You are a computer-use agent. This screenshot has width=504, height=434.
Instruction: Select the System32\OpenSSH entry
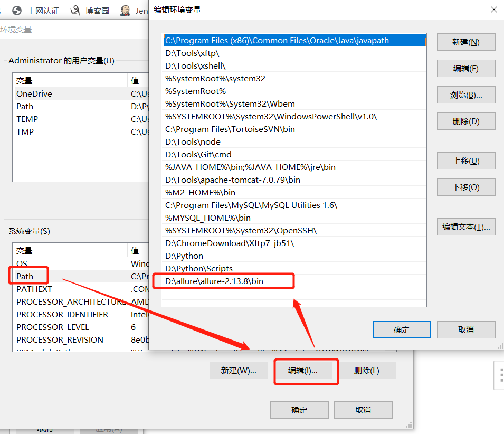(x=294, y=231)
